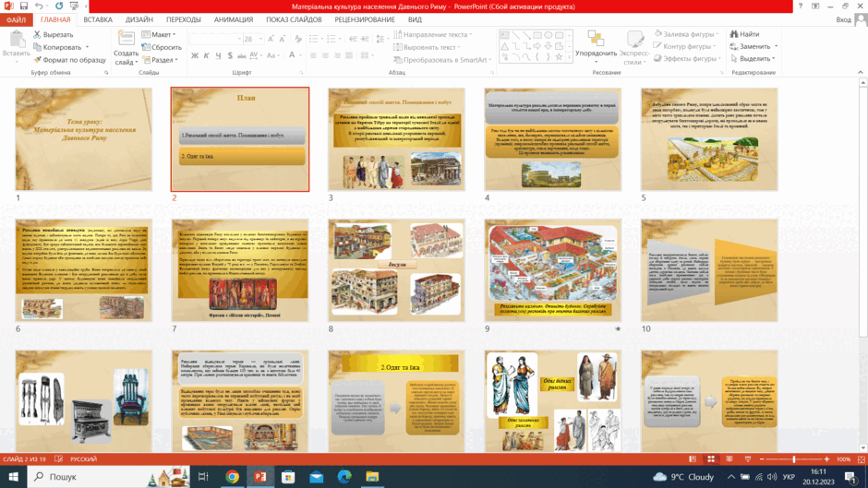
Task: Toggle align text left
Action: 313,55
